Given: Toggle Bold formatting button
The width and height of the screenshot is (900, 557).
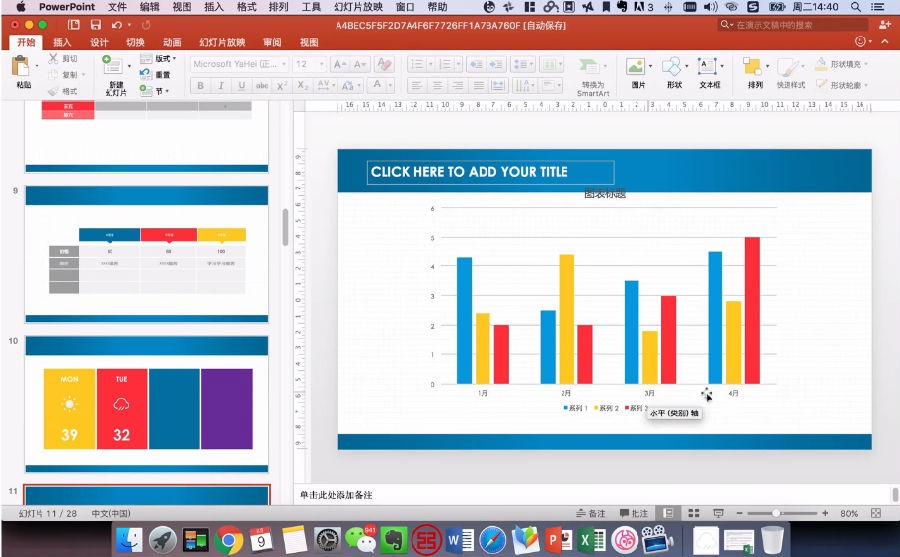Looking at the screenshot, I should tap(200, 86).
